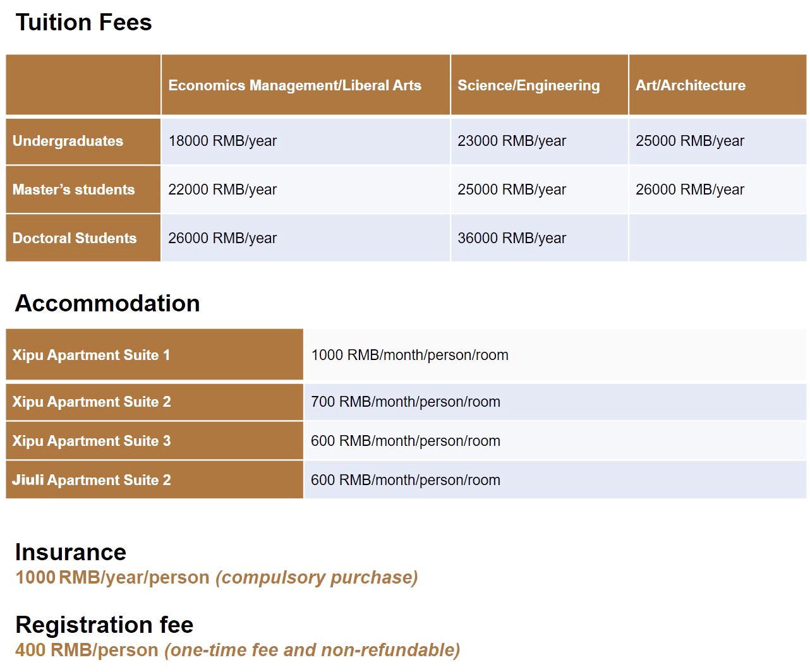This screenshot has width=810, height=672.
Task: Click the Science/Engineering column header
Action: tap(528, 85)
